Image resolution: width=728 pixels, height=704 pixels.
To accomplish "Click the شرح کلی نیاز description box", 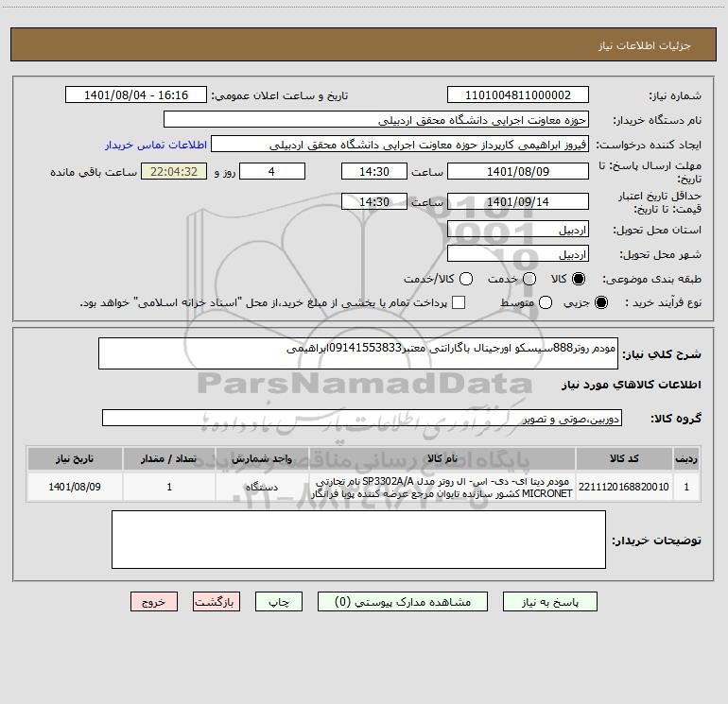I will 358,353.
